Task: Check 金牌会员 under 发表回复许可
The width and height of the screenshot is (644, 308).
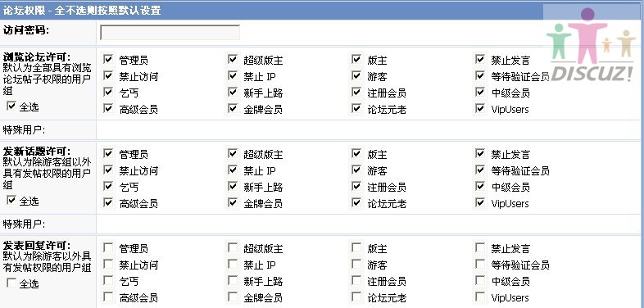Action: 233,297
